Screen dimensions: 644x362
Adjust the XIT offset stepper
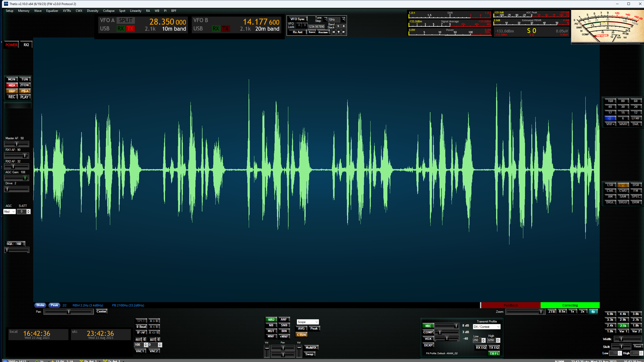(155, 345)
